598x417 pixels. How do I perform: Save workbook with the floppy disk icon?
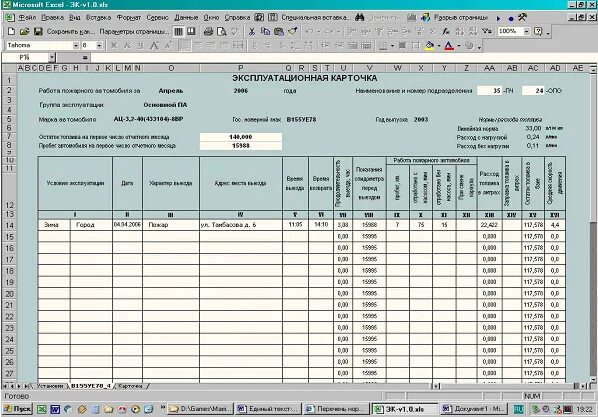[x=38, y=31]
